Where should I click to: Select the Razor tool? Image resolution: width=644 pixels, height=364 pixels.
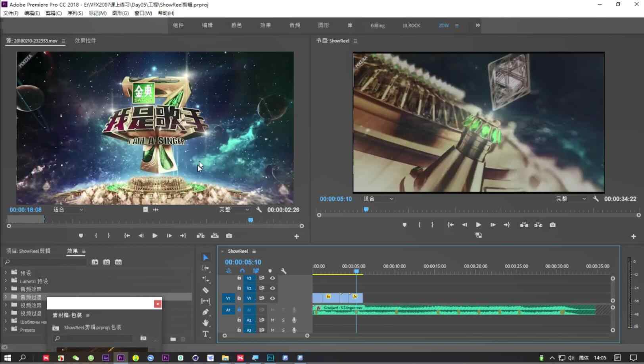click(x=205, y=290)
